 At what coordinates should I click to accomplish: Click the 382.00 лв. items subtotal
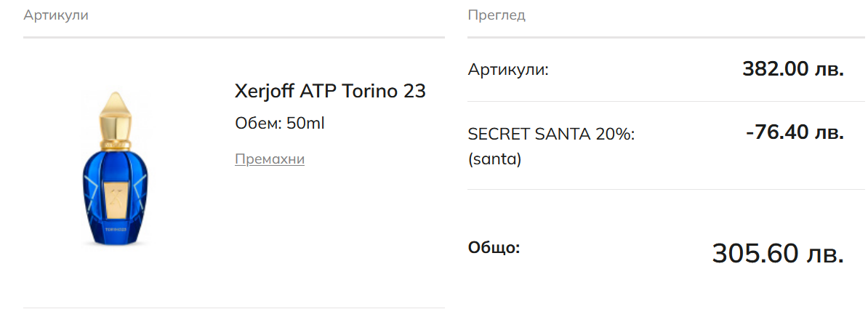792,69
